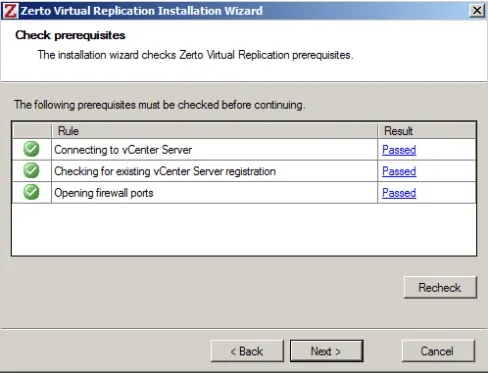Open Passed link for existing vCenter Server registration

point(399,171)
